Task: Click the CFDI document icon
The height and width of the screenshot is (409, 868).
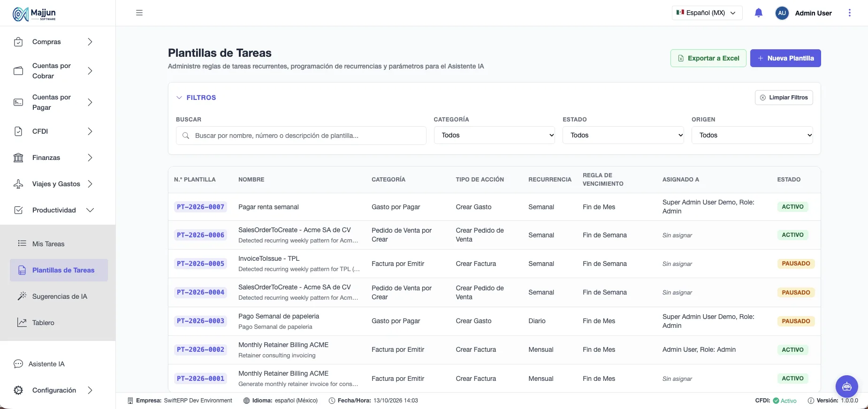Action: click(18, 131)
